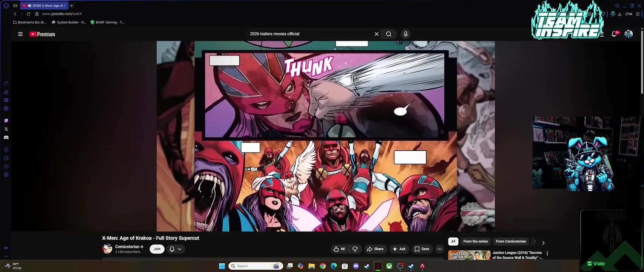This screenshot has height=272, width=644.
Task: Open X (Twitter) in the sidebar
Action: click(6, 129)
